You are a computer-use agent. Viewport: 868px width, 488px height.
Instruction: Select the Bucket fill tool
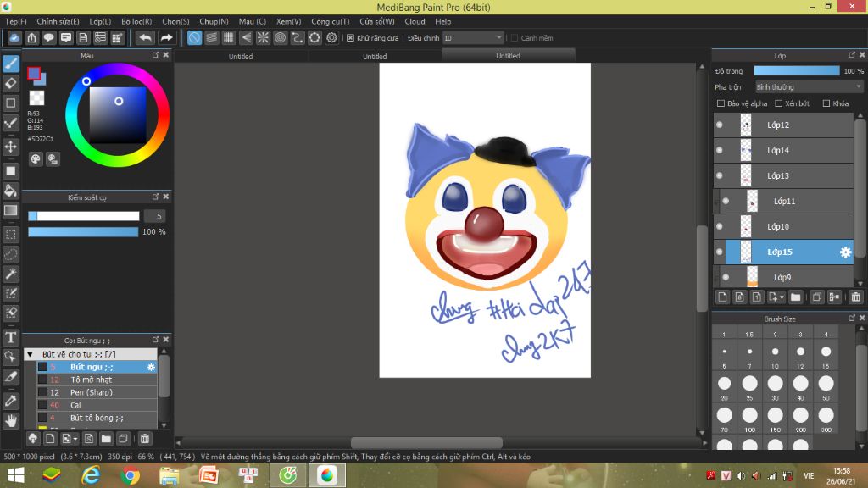point(11,190)
